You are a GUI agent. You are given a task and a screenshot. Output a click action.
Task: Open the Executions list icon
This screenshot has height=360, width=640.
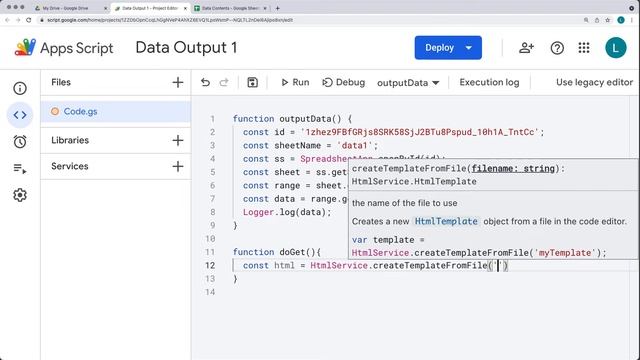pos(20,168)
